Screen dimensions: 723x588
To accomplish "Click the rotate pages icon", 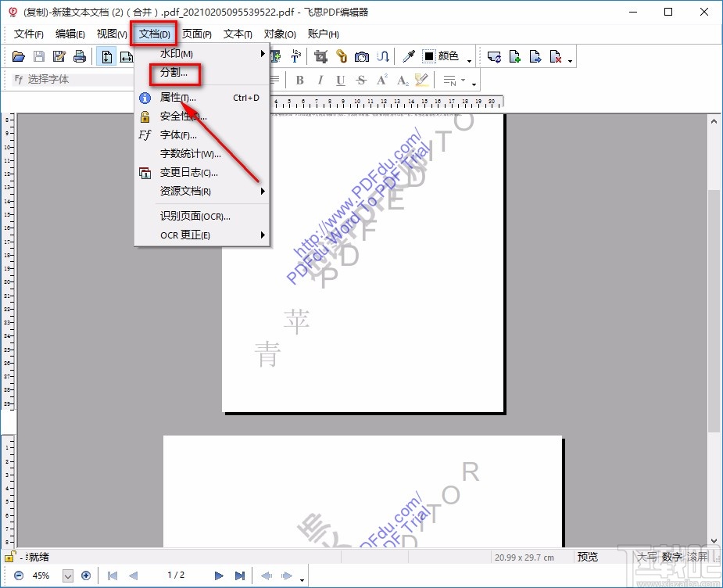I will pos(494,57).
